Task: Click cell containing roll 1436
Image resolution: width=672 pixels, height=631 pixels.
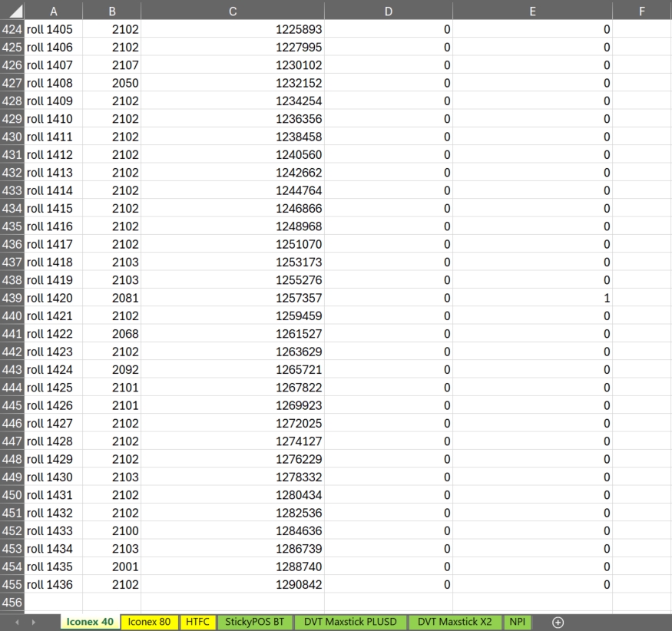Action: (x=54, y=584)
